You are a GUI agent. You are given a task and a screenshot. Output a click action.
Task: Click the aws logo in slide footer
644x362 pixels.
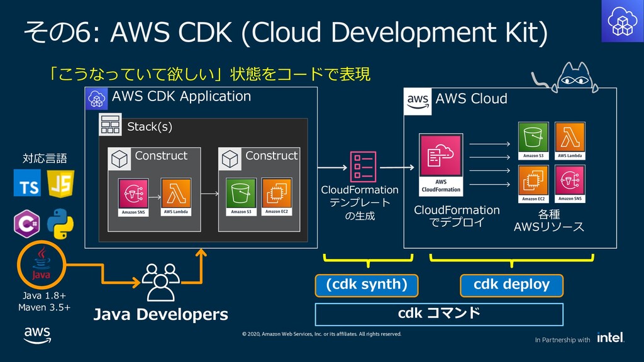click(x=37, y=335)
